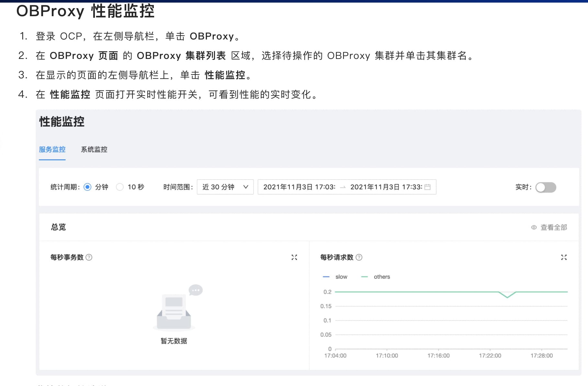Viewport: 588px width, 386px height.
Task: Click the 总览 section heading
Action: click(x=58, y=227)
